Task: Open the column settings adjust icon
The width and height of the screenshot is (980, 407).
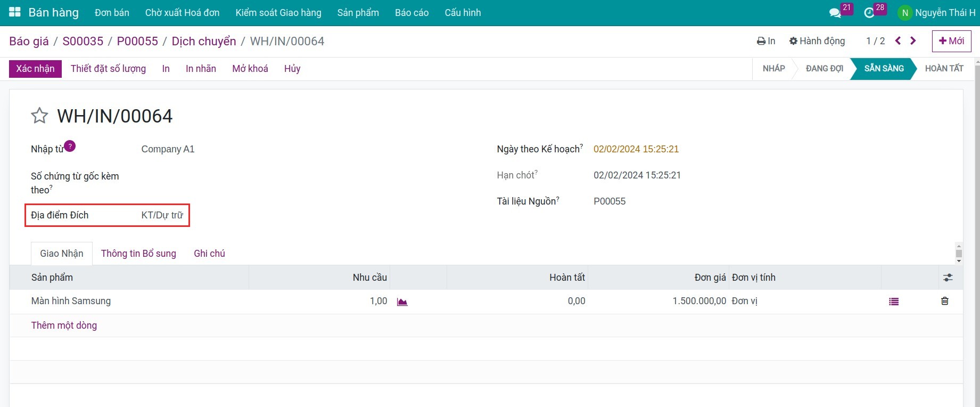Action: [948, 278]
